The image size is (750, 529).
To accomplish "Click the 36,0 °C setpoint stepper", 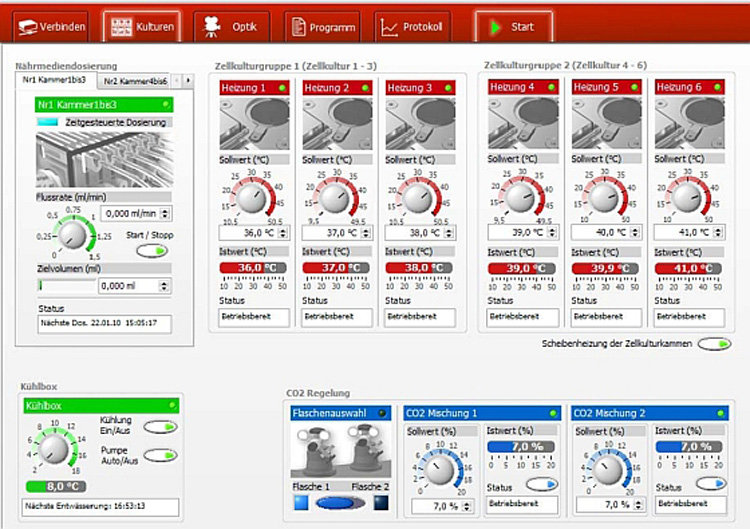I will [283, 233].
